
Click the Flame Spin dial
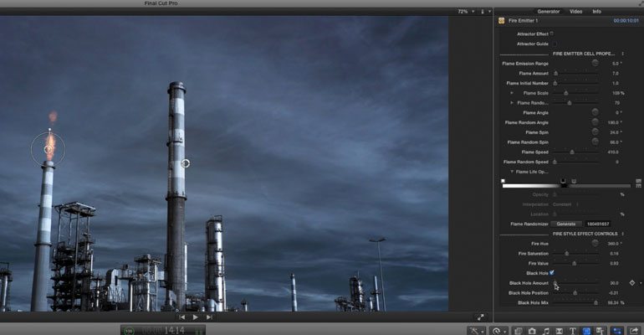pos(595,132)
